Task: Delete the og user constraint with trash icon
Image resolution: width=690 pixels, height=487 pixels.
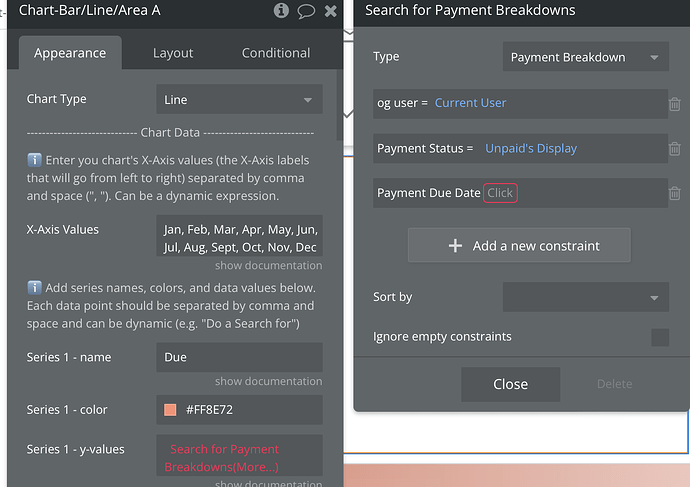Action: click(675, 104)
